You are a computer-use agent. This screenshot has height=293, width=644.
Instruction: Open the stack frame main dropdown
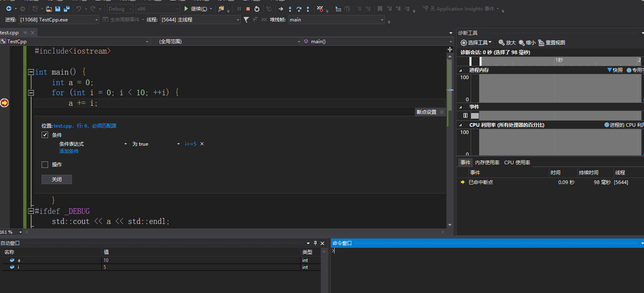point(337,19)
